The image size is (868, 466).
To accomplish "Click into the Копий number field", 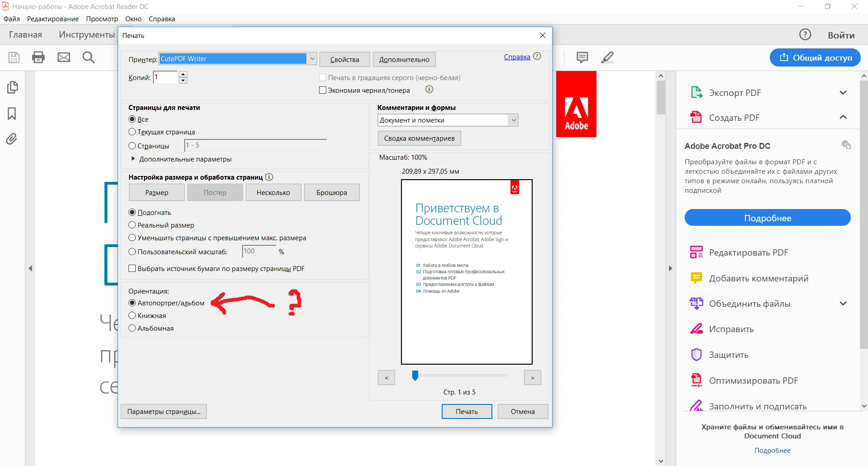I will [165, 77].
